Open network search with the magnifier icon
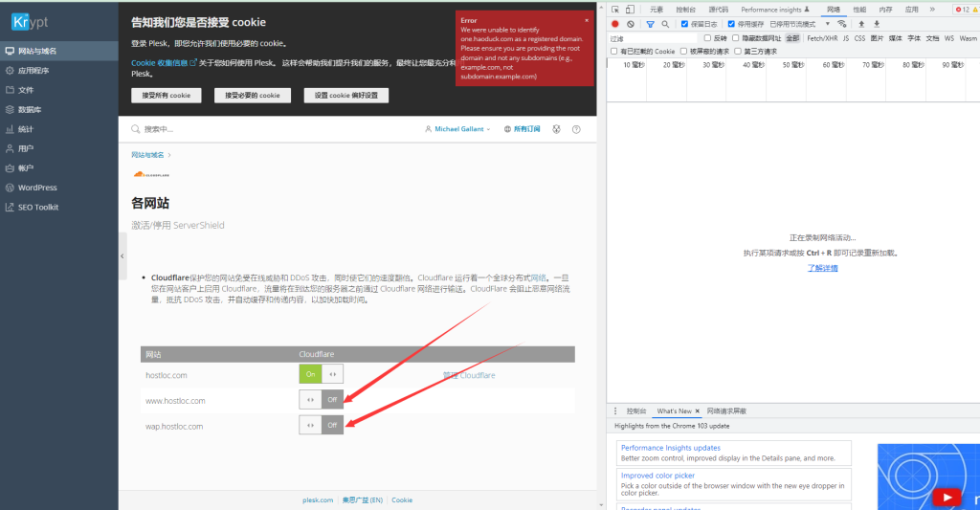The image size is (980, 510). (x=667, y=24)
